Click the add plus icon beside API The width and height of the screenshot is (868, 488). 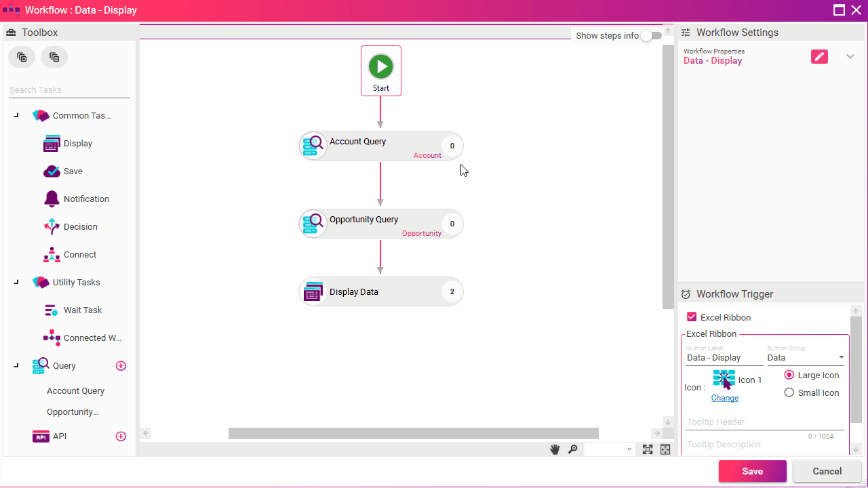pos(121,436)
